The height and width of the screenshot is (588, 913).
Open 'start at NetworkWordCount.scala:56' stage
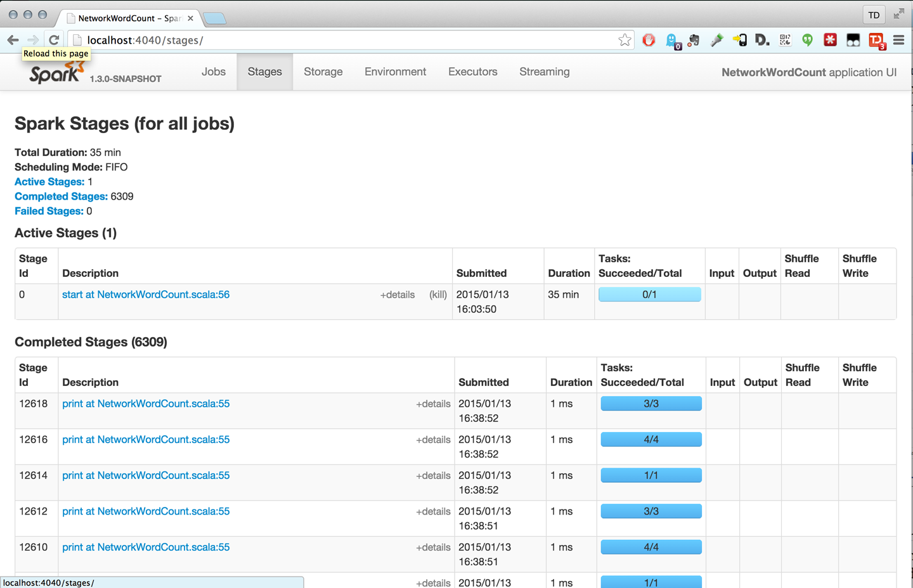[146, 295]
